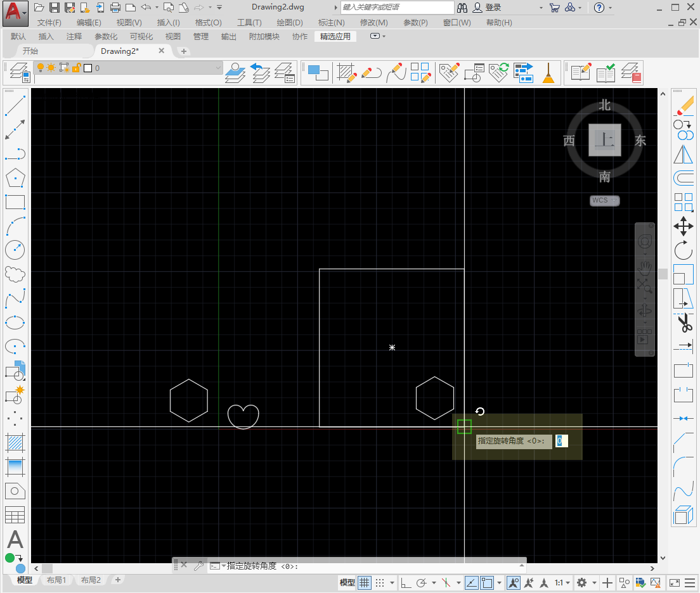
Task: Select the Rotate tool in the modify toolbar
Action: coord(684,250)
